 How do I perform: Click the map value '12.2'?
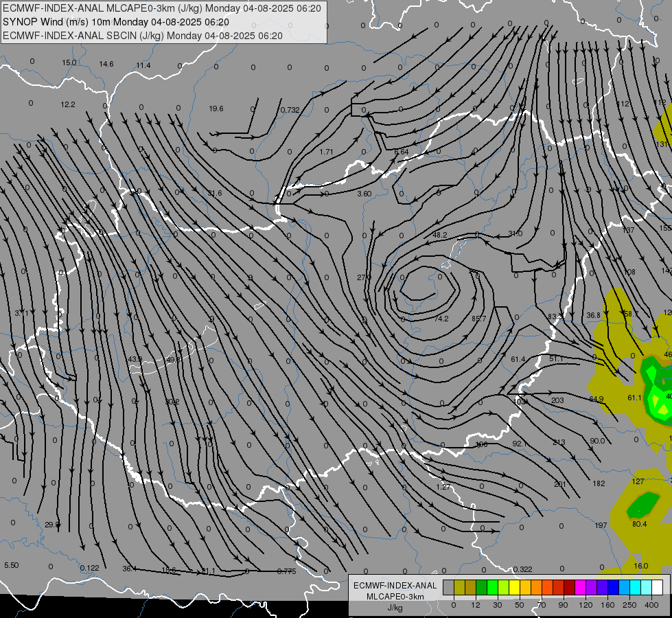click(x=68, y=104)
